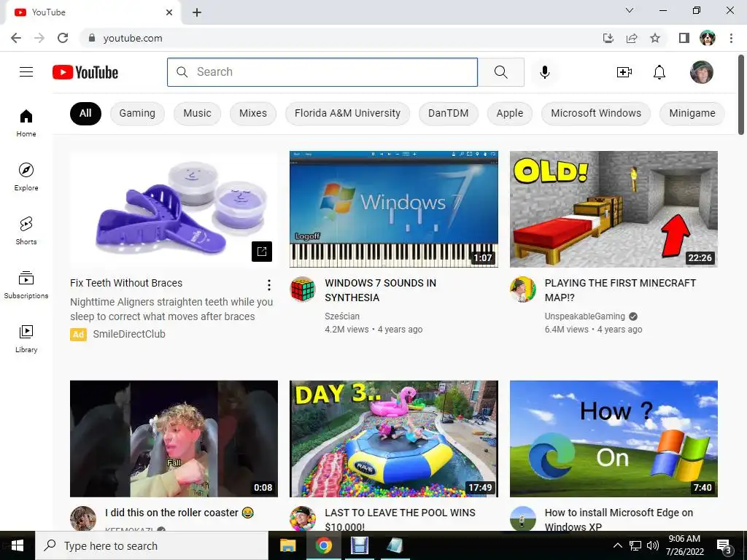Open Subscriptions in sidebar
The image size is (747, 560).
click(x=26, y=284)
